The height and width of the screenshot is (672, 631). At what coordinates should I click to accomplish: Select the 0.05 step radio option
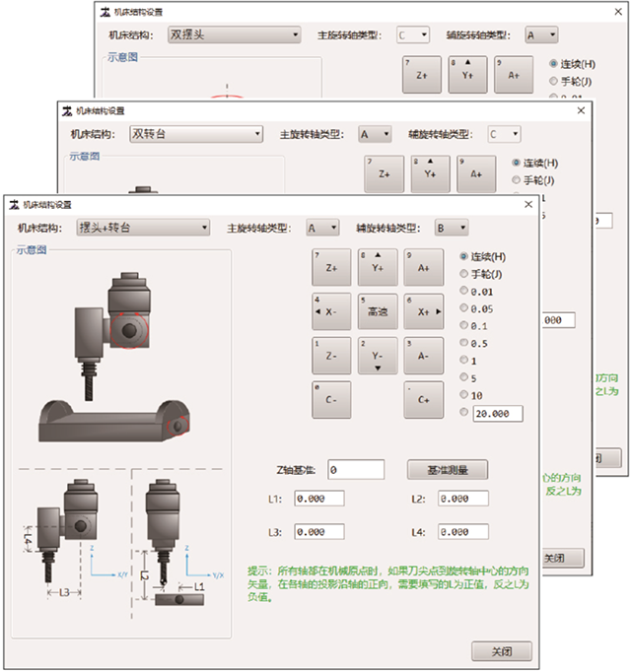pos(465,308)
